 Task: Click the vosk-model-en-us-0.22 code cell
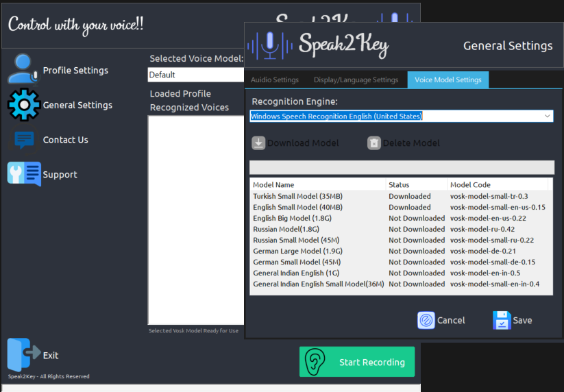point(488,218)
